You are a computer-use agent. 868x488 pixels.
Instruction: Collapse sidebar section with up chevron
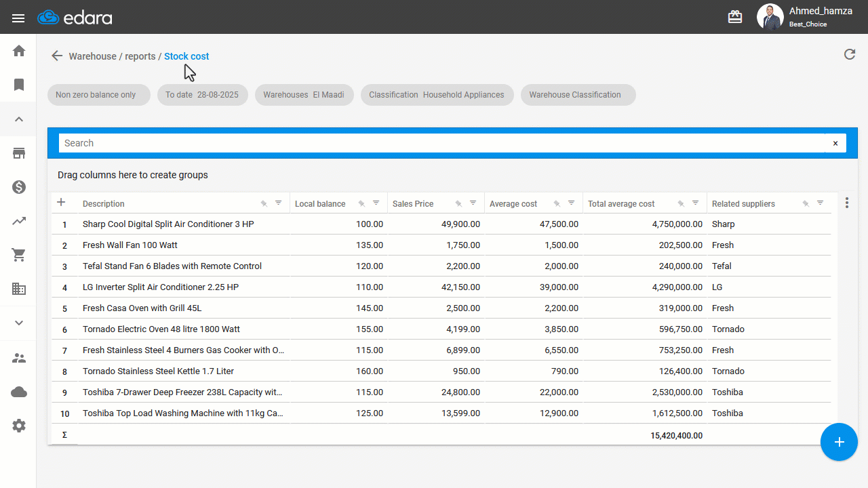[19, 119]
